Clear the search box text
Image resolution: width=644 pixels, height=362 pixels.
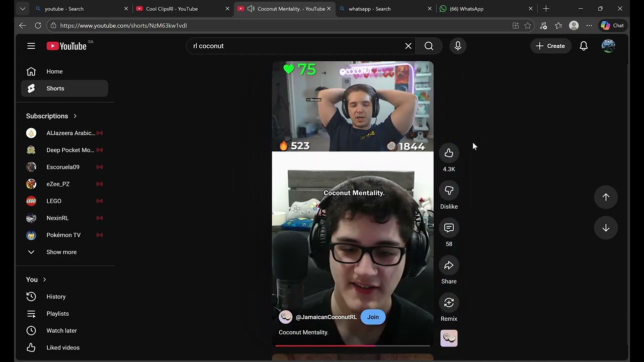click(409, 46)
